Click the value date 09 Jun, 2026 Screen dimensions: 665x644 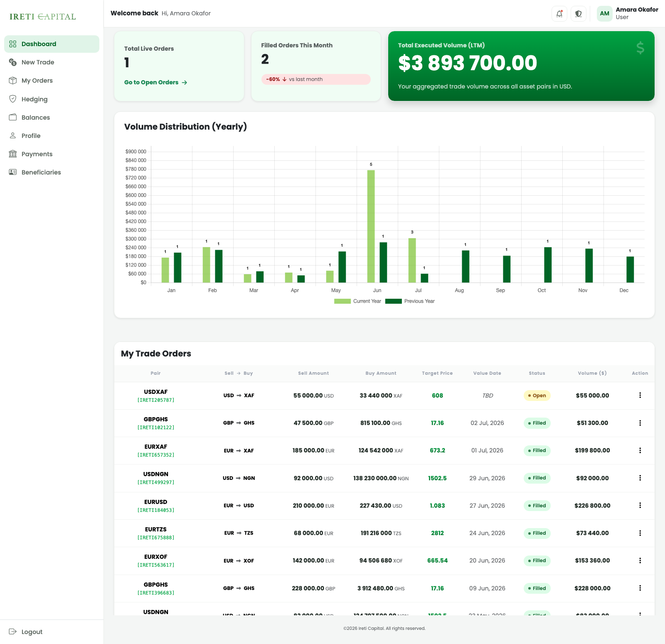click(x=487, y=588)
